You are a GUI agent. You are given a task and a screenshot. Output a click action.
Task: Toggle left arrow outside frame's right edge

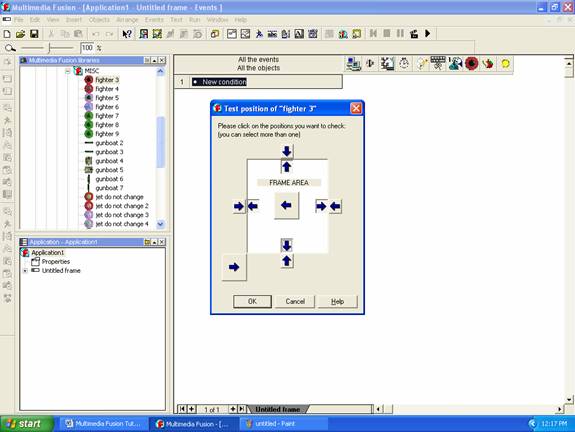335,206
